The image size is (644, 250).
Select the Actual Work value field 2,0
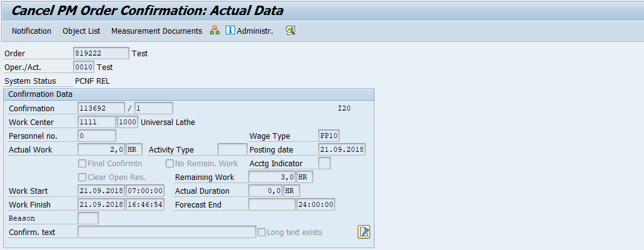(x=101, y=149)
